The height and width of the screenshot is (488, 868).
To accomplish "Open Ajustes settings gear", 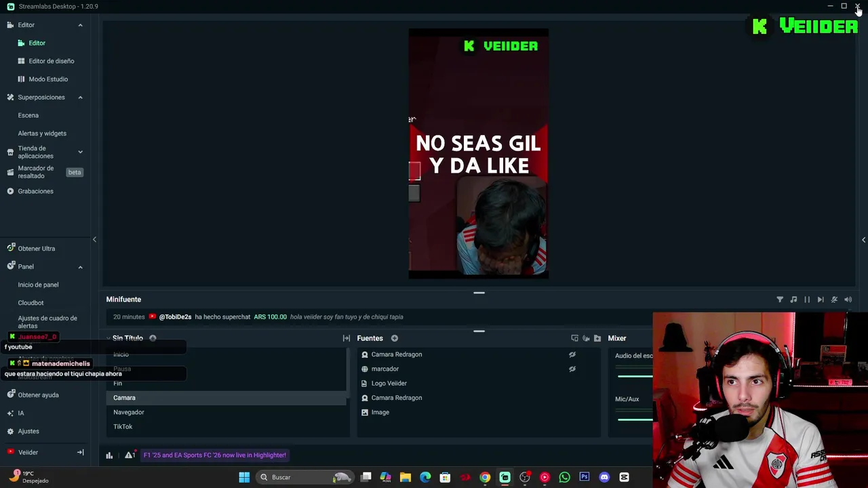I will [x=10, y=431].
